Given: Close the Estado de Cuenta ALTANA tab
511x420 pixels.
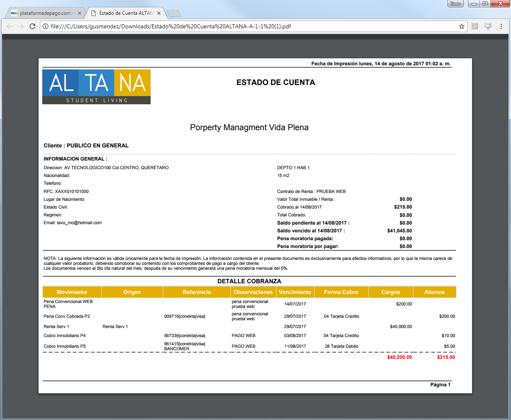Looking at the screenshot, I should tap(159, 13).
